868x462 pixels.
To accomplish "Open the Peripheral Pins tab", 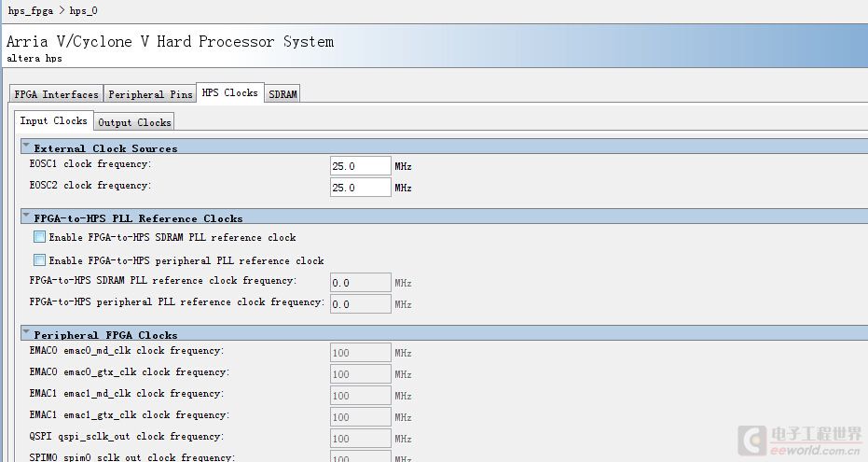I will tap(150, 94).
